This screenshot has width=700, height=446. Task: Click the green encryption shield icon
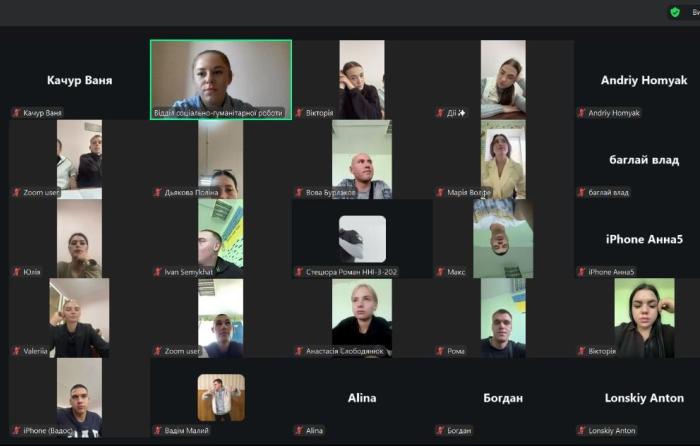click(675, 12)
